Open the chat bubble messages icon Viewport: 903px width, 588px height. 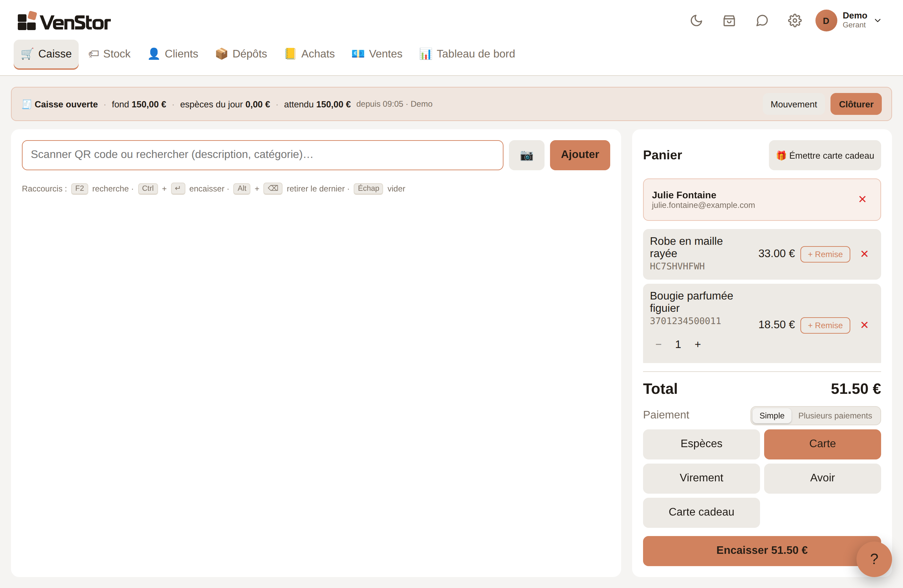tap(761, 21)
